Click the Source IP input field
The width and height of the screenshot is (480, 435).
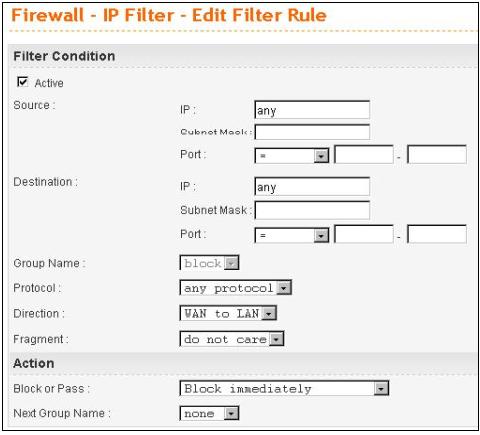(x=312, y=110)
